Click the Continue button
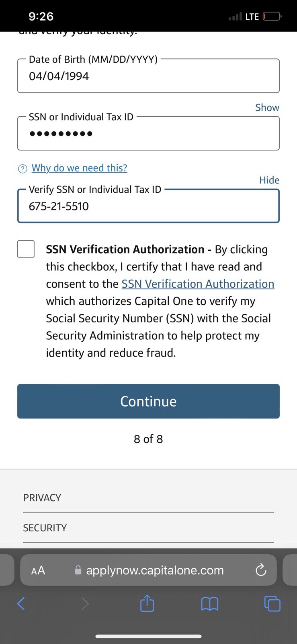297x644 pixels. 148,401
